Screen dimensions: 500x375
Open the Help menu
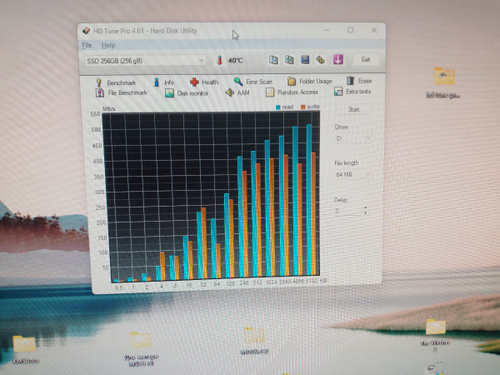point(108,45)
